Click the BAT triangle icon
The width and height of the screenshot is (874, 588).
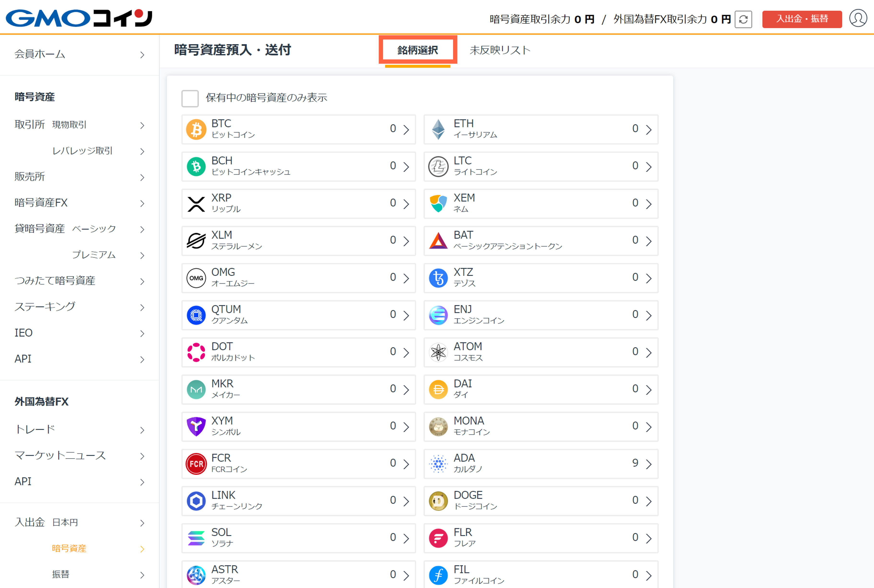pos(438,241)
